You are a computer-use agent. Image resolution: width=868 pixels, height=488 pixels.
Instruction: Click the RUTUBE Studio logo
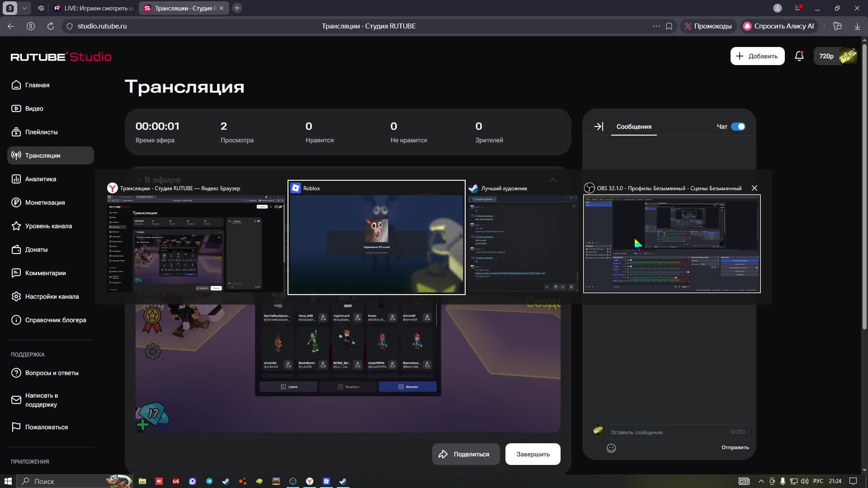point(61,56)
